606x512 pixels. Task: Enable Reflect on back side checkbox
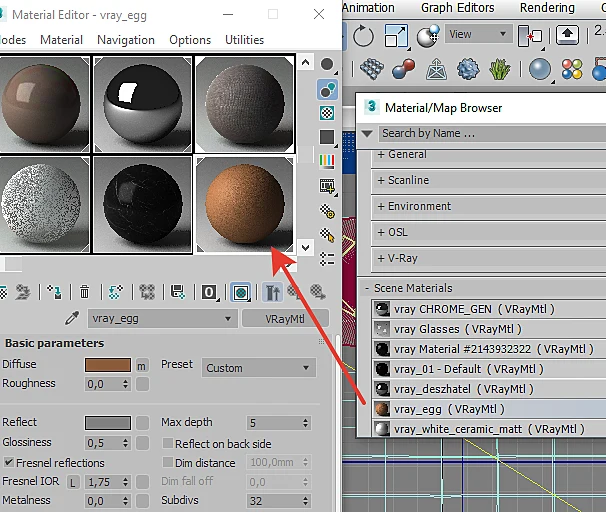coord(168,443)
